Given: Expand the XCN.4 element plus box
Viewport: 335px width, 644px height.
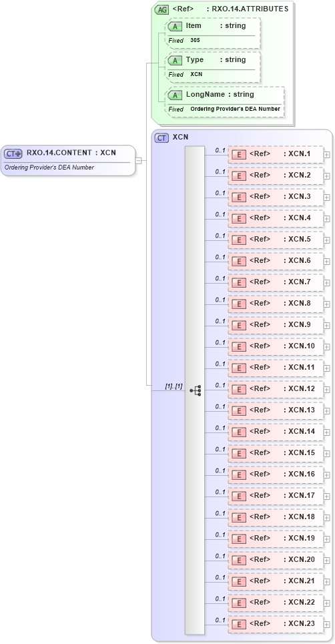Looking at the screenshot, I should pyautogui.click(x=327, y=219).
